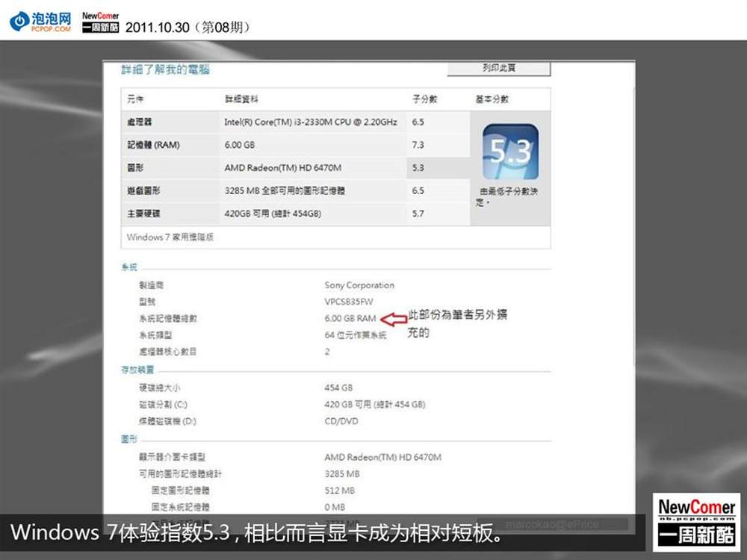Click 420GB 可用 (總計 454GB) in the score table

click(273, 214)
